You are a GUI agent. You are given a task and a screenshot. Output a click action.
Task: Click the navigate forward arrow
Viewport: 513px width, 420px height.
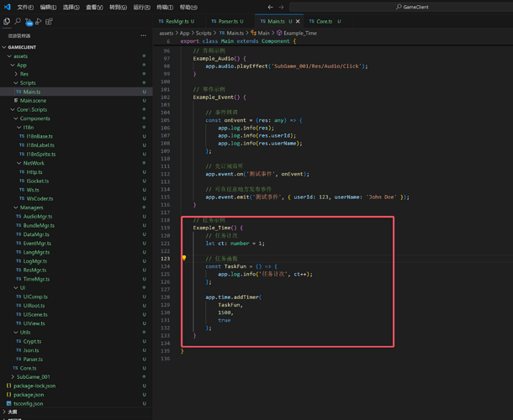[281, 7]
